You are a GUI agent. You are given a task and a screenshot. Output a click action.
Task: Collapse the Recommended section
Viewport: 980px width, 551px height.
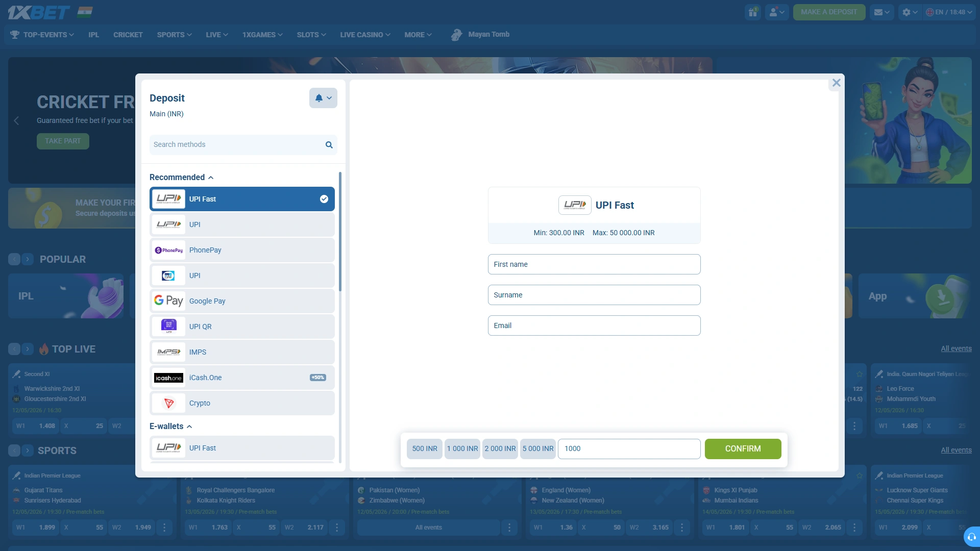pyautogui.click(x=181, y=178)
